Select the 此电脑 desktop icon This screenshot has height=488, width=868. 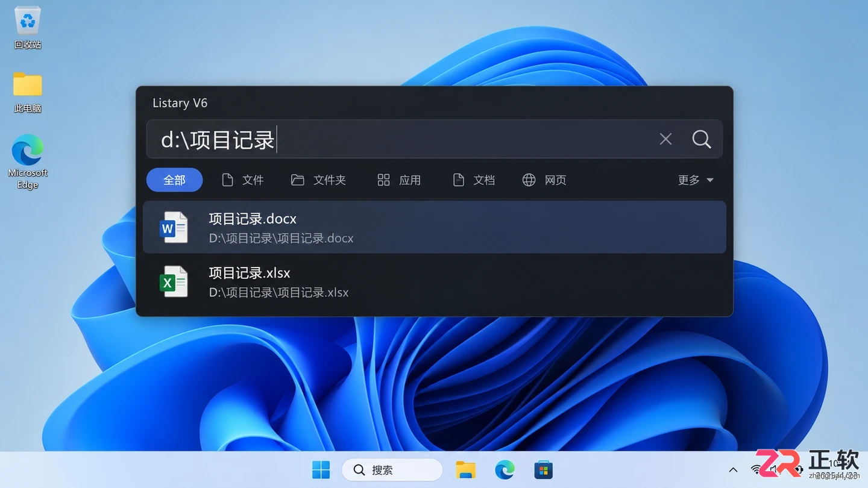(28, 92)
